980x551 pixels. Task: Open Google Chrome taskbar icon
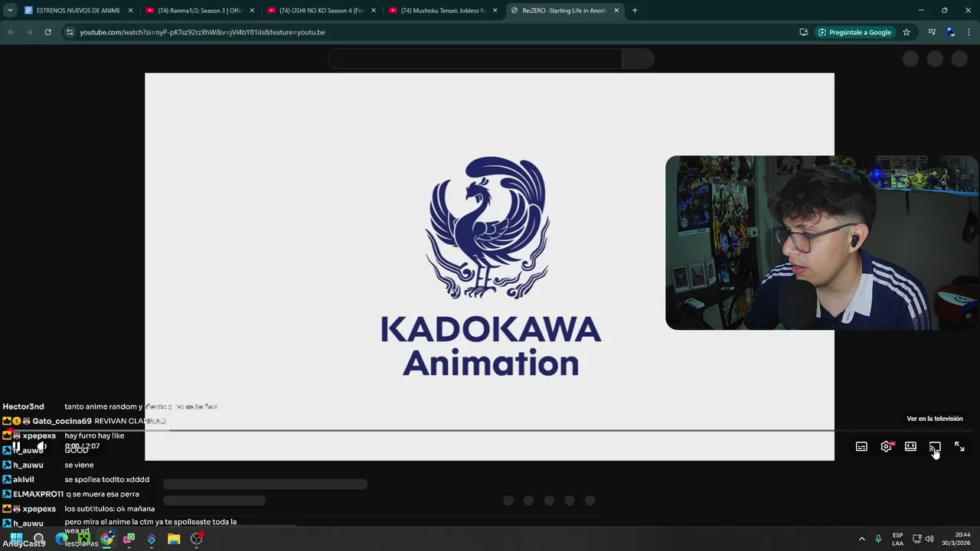point(107,539)
